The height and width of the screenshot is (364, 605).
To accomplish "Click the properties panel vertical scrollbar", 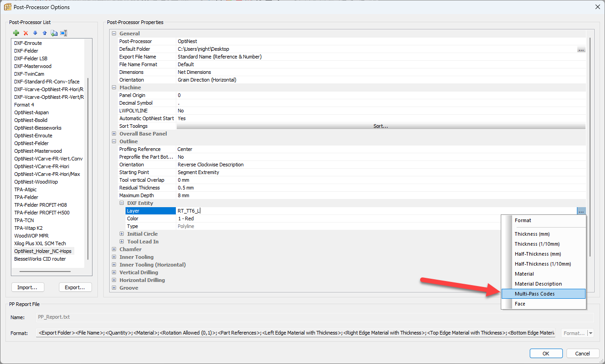I will [590, 147].
